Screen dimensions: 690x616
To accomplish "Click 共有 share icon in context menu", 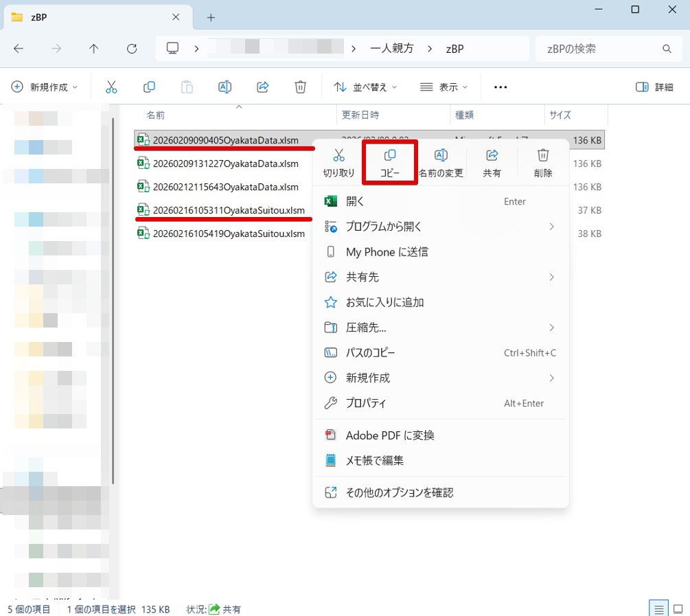I will [x=492, y=156].
